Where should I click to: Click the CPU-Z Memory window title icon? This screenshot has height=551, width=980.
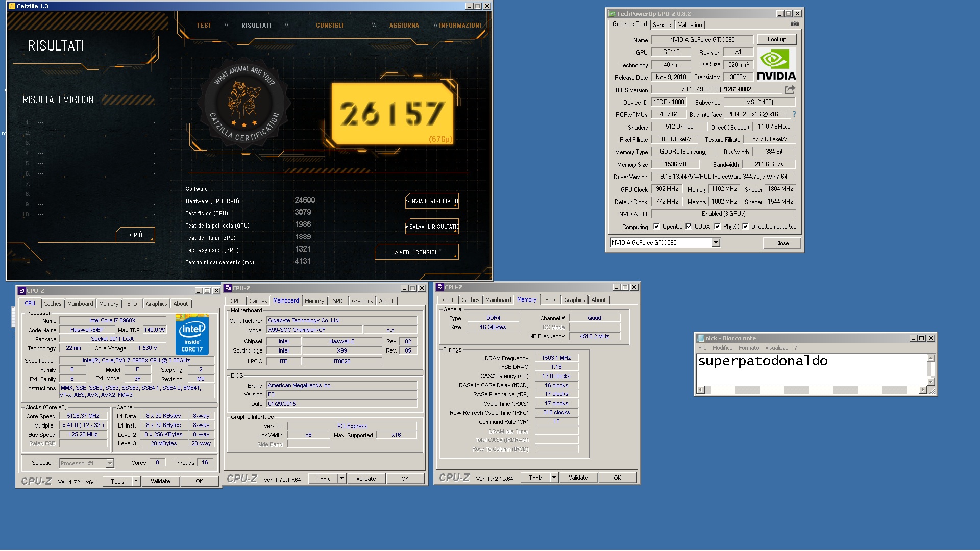coord(439,287)
